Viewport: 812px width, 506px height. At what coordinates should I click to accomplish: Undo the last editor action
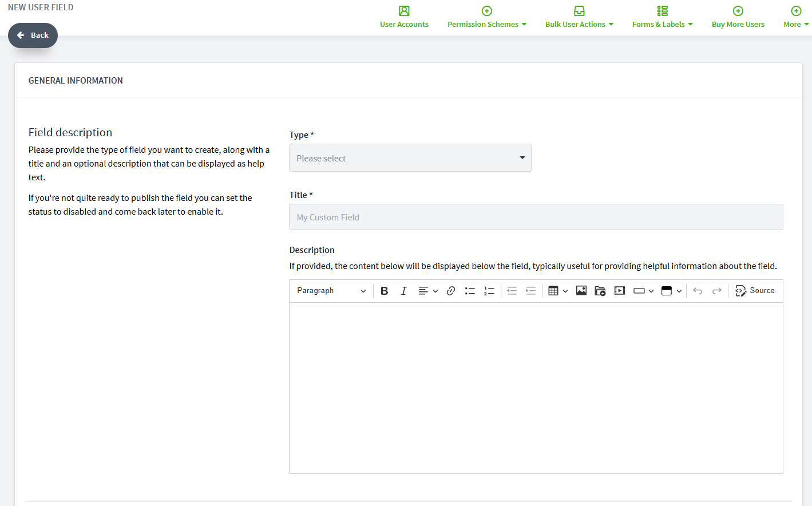tap(698, 291)
